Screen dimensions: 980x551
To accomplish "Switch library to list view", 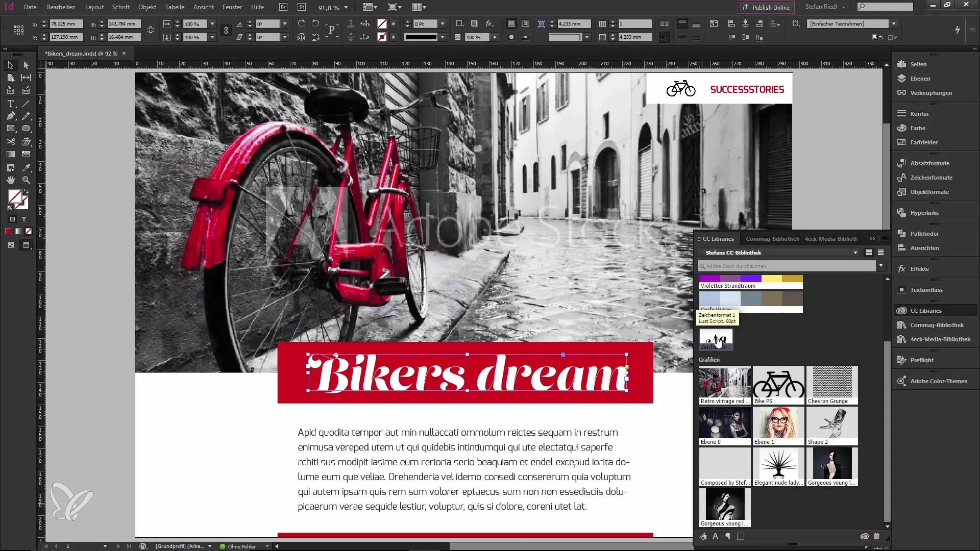I will click(x=880, y=253).
